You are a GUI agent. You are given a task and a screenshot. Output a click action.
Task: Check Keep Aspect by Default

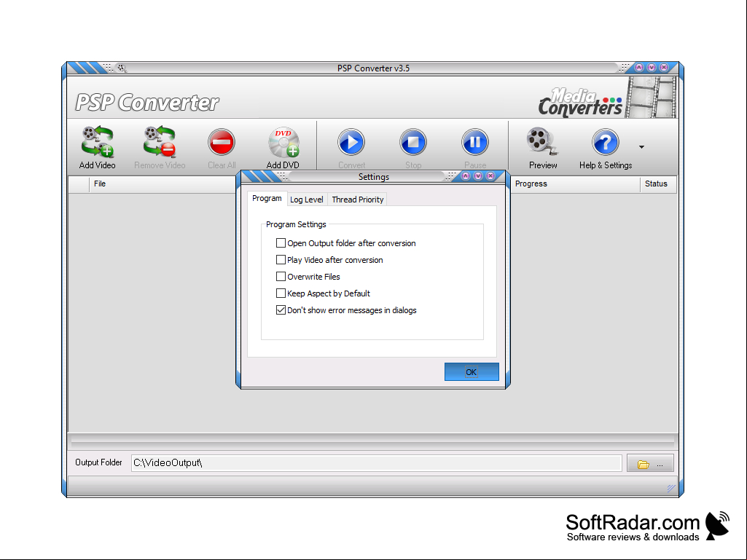click(281, 293)
